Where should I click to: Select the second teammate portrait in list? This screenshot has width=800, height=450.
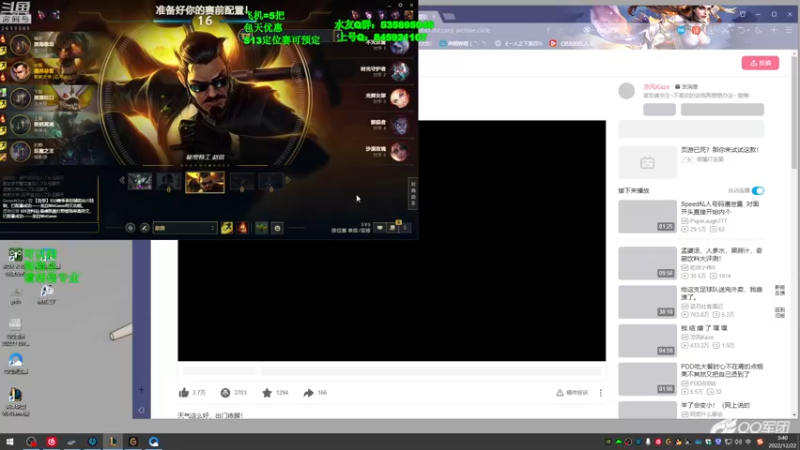20,72
